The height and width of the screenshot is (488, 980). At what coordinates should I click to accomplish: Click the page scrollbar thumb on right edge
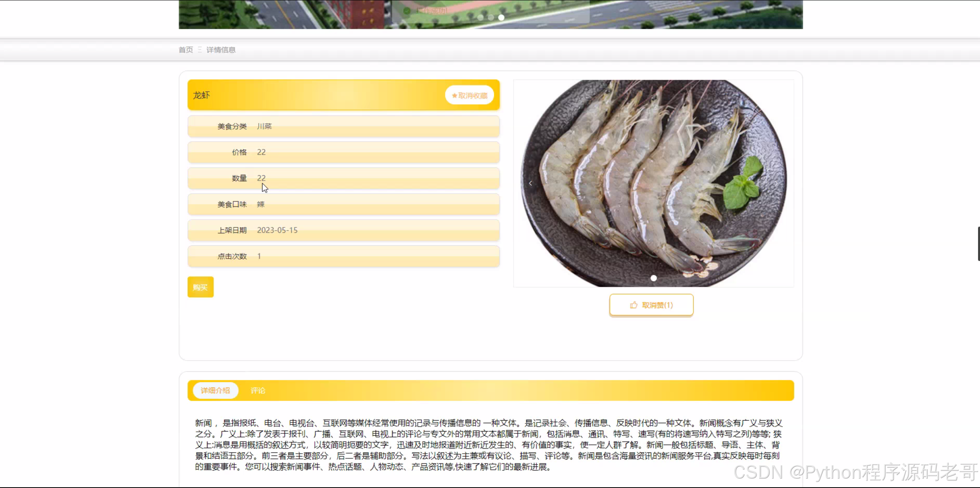pyautogui.click(x=978, y=243)
